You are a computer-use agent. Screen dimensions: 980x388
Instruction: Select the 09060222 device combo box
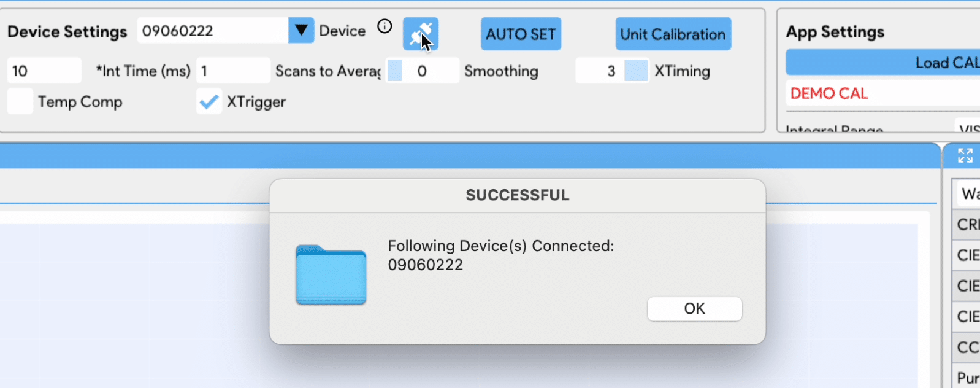212,31
